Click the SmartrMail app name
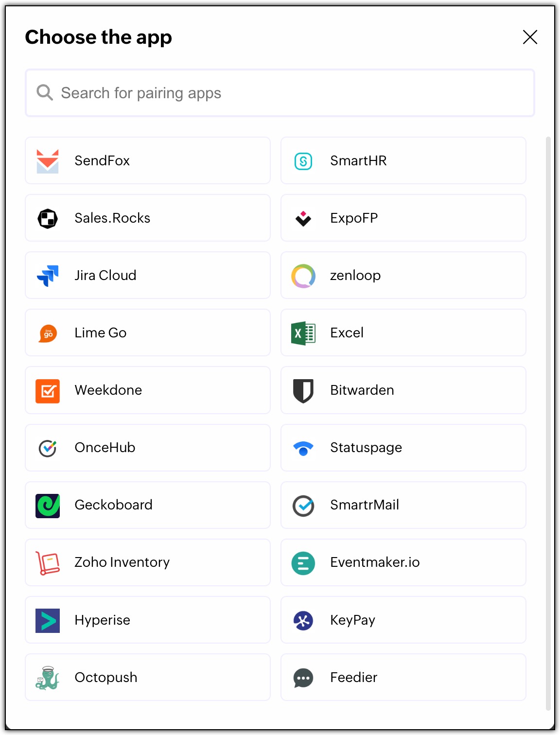 point(365,505)
